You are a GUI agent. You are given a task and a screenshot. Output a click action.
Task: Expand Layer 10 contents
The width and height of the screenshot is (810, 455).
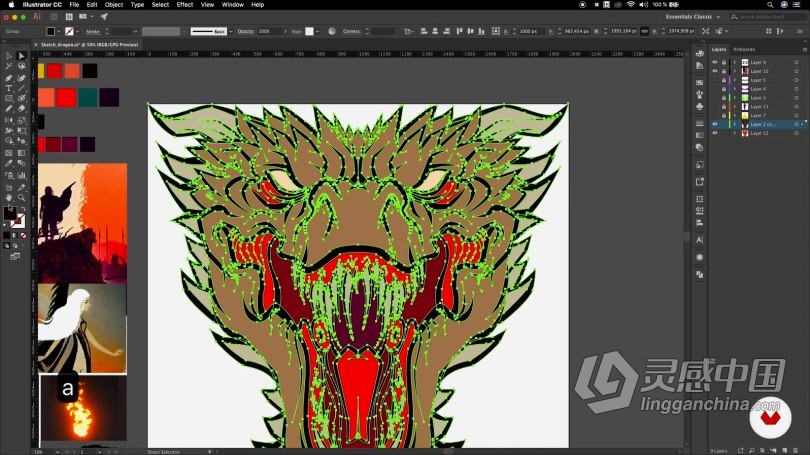click(735, 71)
